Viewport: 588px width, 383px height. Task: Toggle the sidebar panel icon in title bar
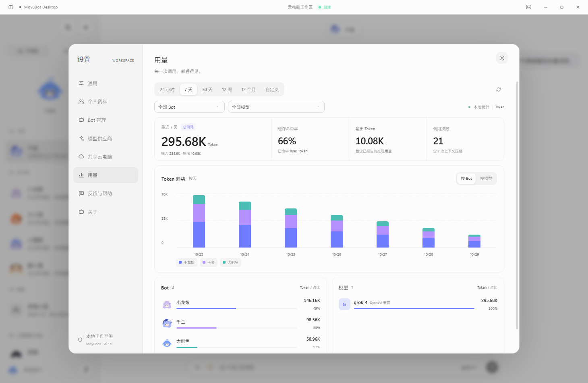point(11,7)
